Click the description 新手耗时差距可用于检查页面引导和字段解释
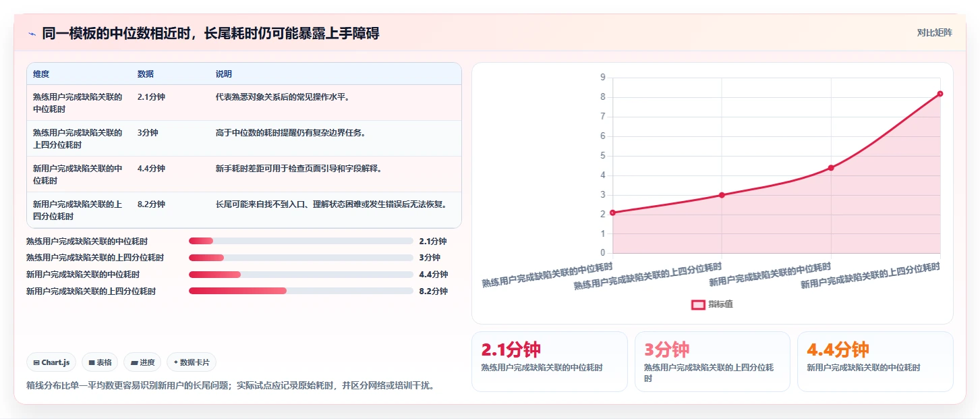The height and width of the screenshot is (419, 980). [x=299, y=169]
